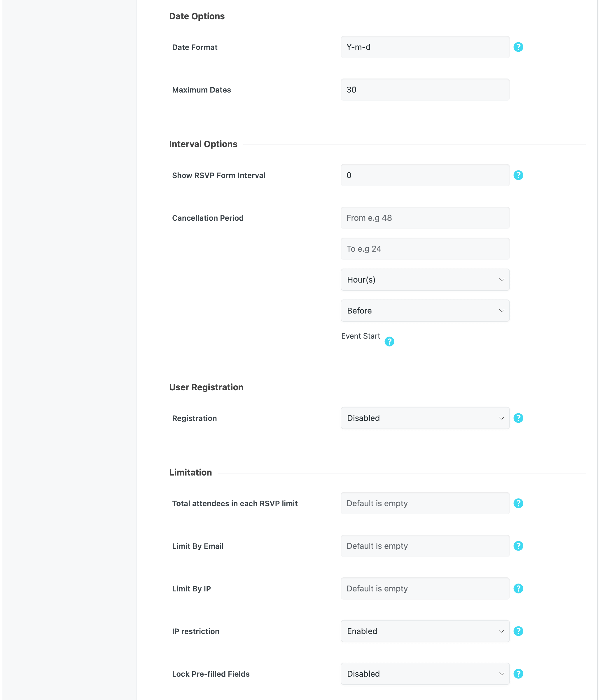Click the Limit By Email help icon
The width and height of the screenshot is (600, 700).
[518, 546]
